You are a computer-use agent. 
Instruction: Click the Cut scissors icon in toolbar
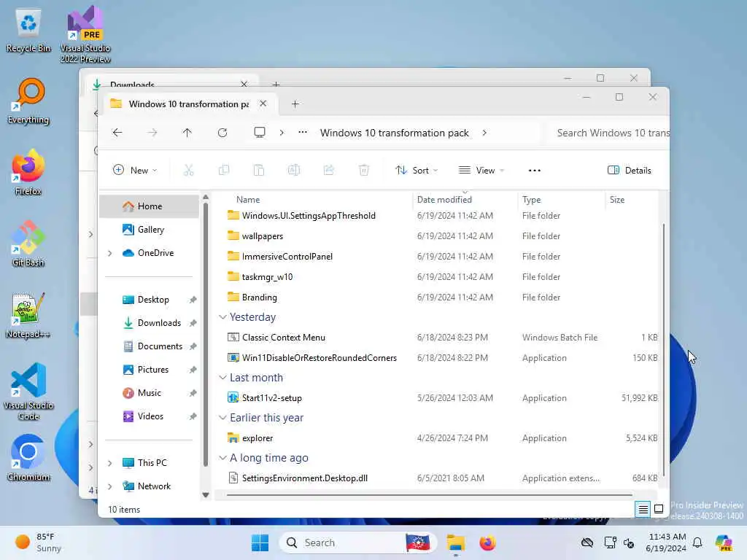point(189,170)
